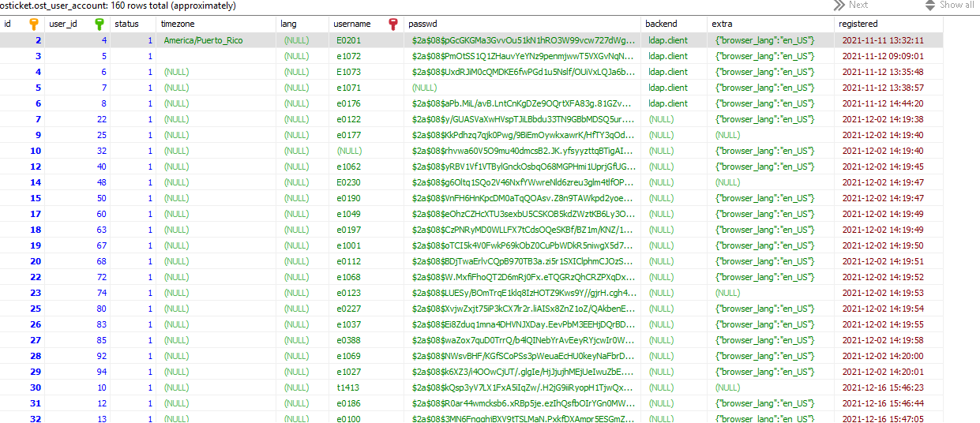Click the lang column header
This screenshot has width=980, height=423.
click(x=289, y=24)
